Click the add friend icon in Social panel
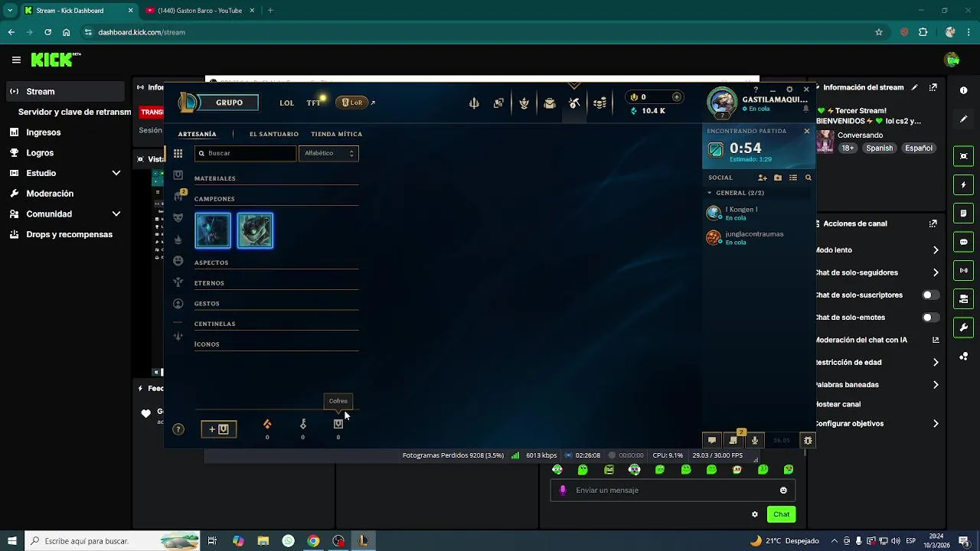This screenshot has width=980, height=551. coord(763,178)
